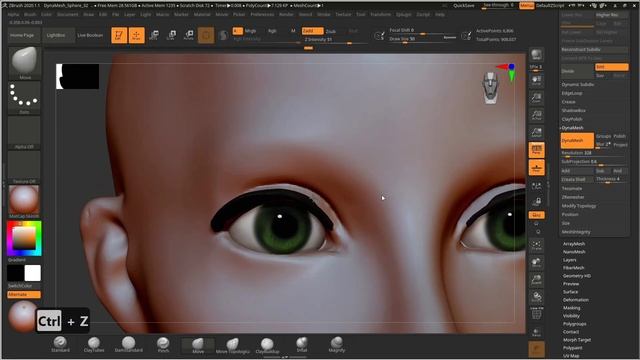Screen dimensions: 640x360
Task: Open the Zplugin menu
Action: pos(404,14)
